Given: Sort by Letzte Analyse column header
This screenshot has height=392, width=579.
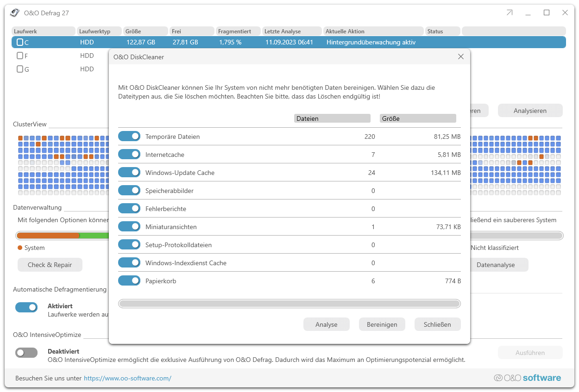Looking at the screenshot, I should click(292, 31).
